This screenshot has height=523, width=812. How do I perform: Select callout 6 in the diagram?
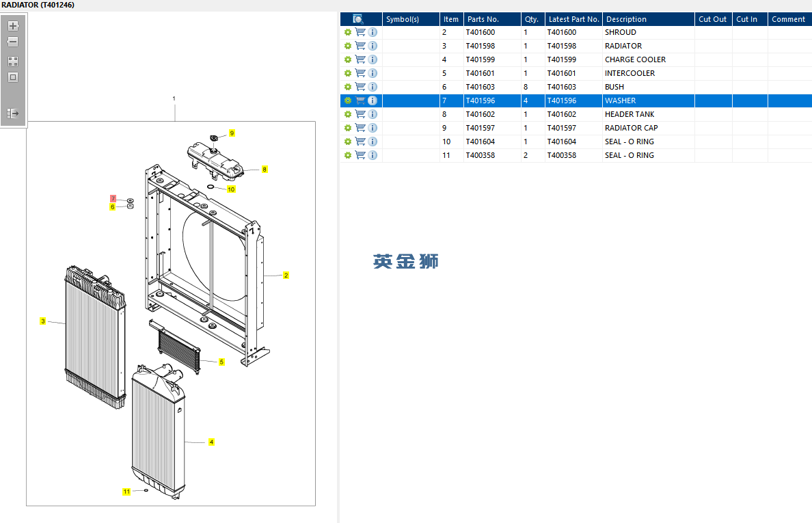click(x=112, y=207)
